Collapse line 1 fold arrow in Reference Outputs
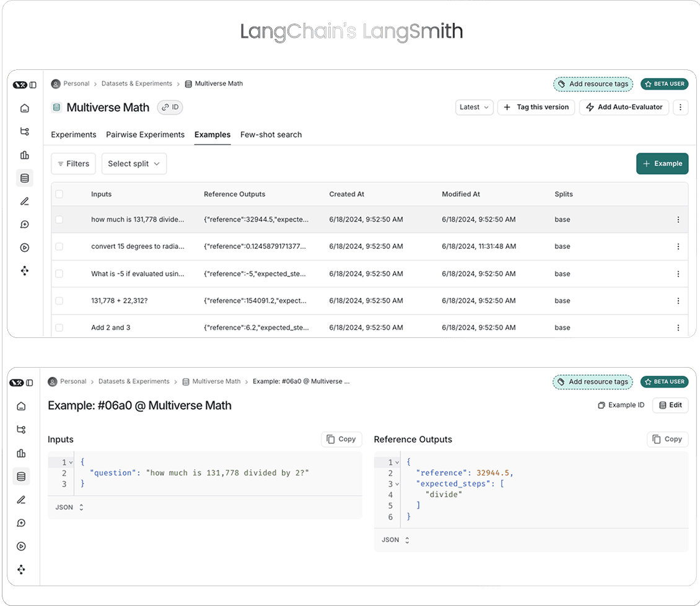Screen dimensions: 700x606 397,462
